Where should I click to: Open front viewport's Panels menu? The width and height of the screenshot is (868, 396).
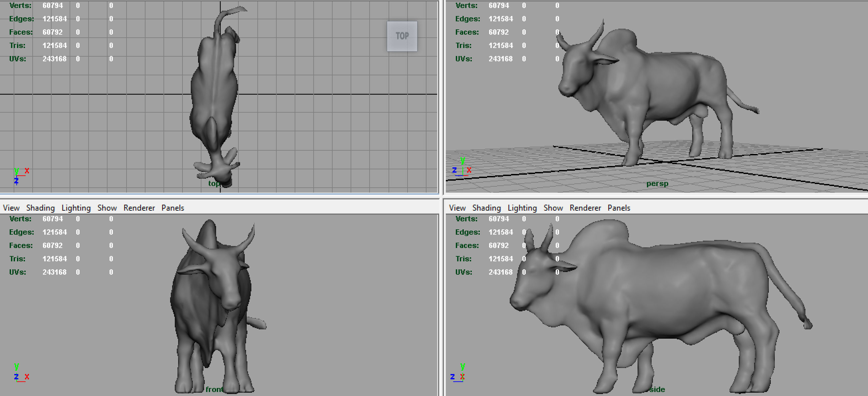172,208
